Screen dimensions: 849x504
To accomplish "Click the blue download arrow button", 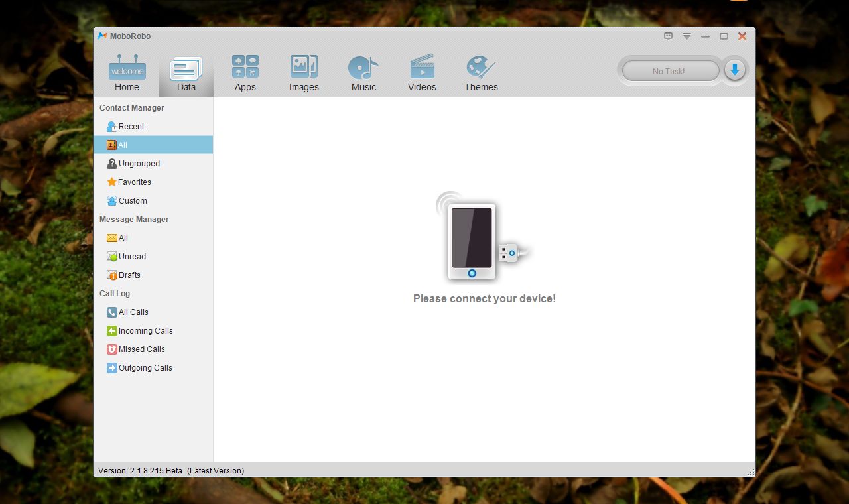I will (x=734, y=70).
